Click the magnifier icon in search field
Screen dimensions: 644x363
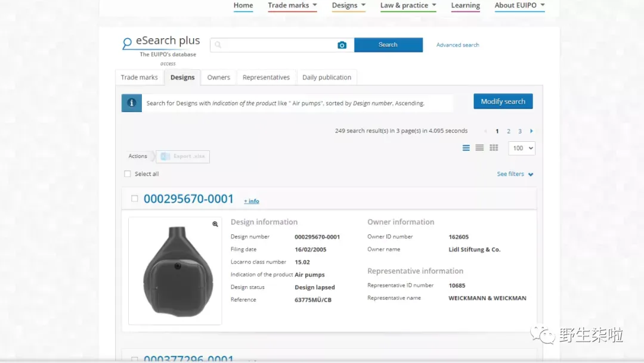[218, 45]
